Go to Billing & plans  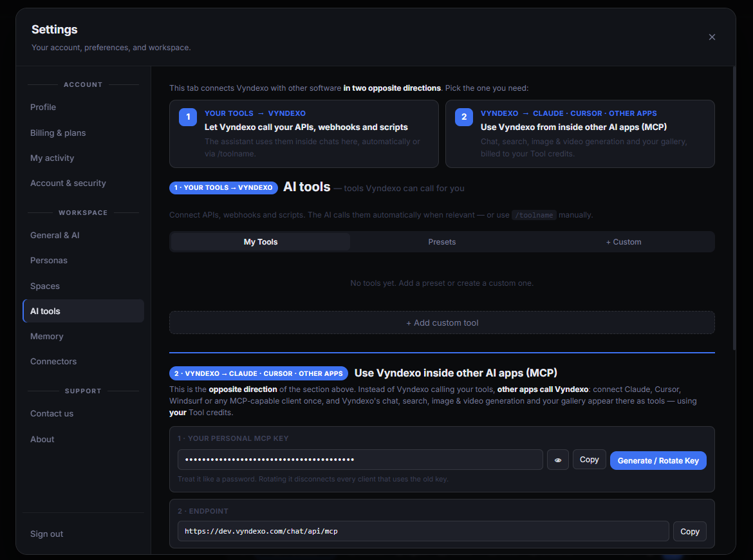[x=83, y=133]
